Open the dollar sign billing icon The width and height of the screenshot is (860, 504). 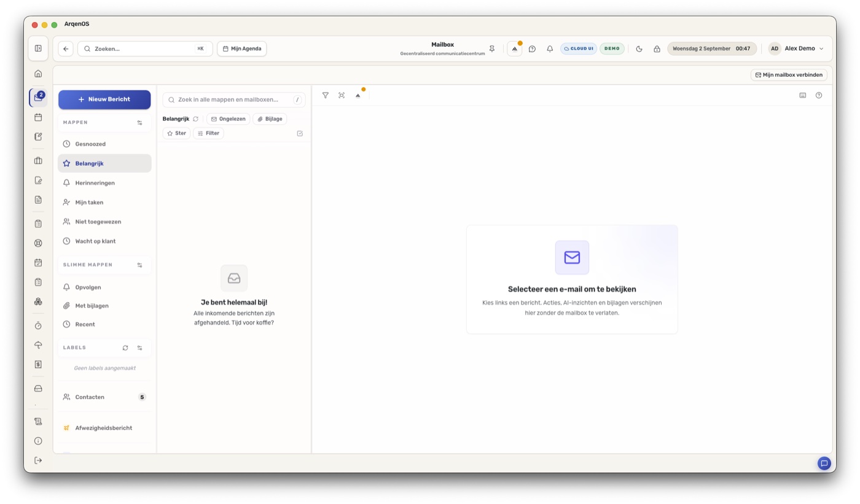click(x=38, y=365)
